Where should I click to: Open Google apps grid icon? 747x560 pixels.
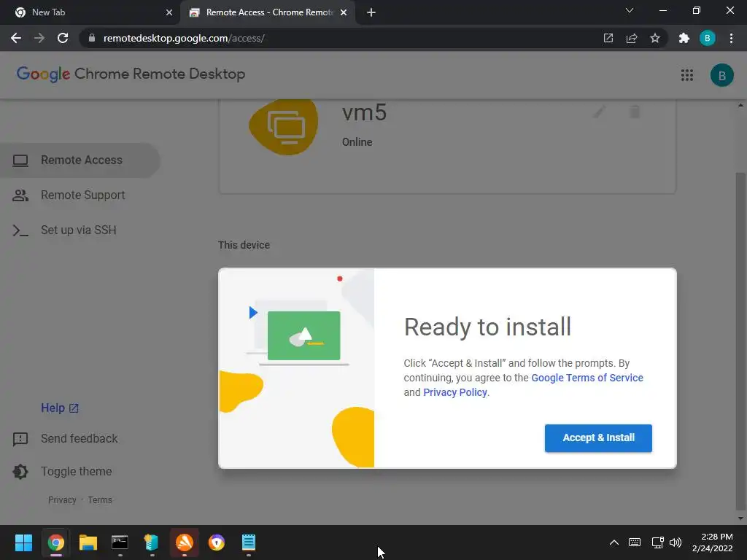tap(687, 75)
